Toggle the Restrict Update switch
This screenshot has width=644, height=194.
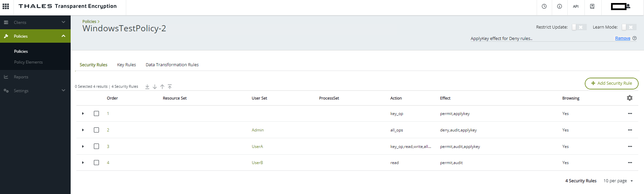[x=579, y=27]
